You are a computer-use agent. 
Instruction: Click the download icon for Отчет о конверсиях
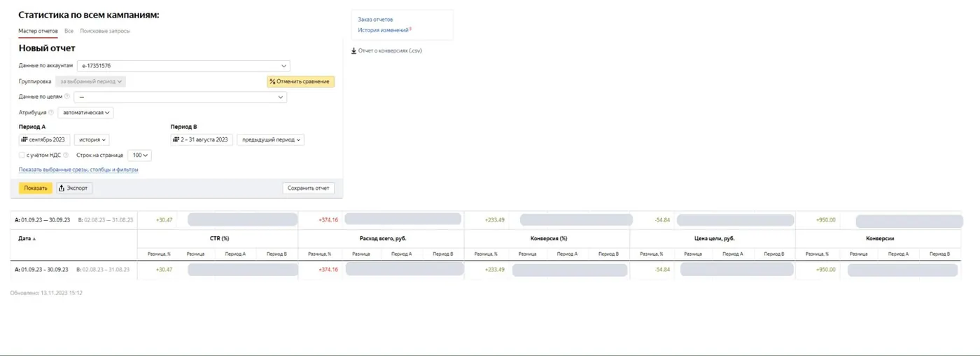(353, 50)
